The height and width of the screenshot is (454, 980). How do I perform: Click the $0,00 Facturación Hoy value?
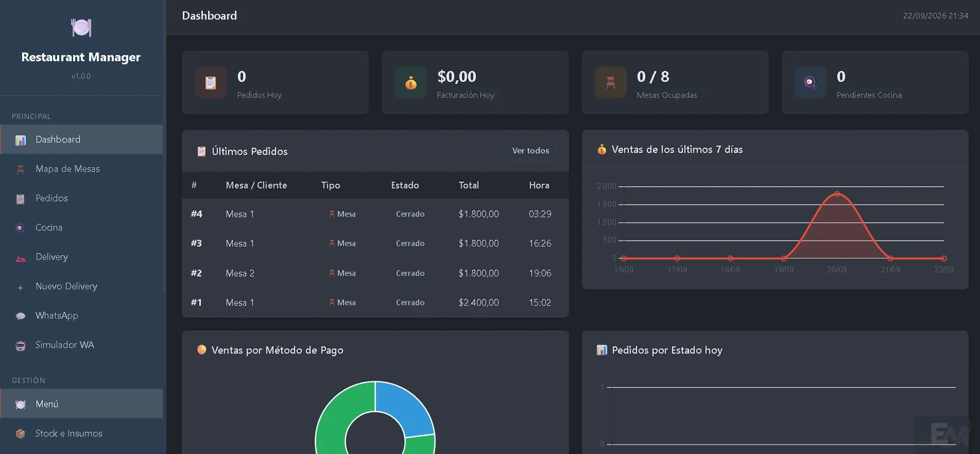457,76
